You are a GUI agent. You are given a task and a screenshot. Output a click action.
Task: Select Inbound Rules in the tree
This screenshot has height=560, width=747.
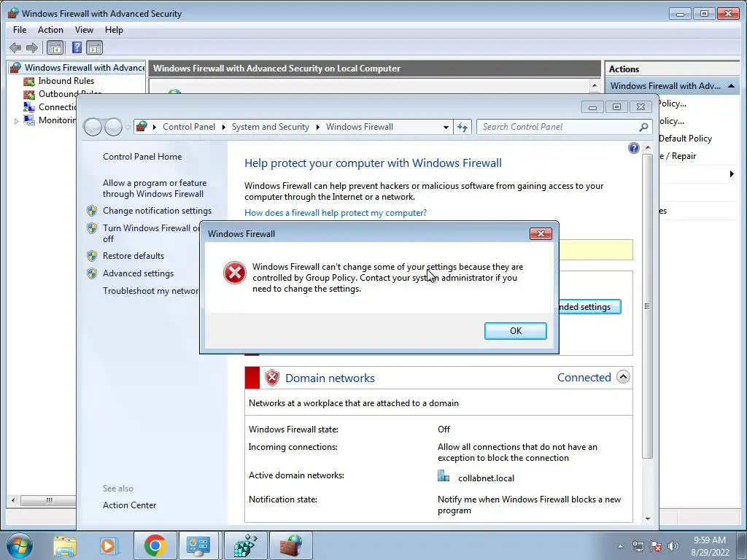pos(66,81)
